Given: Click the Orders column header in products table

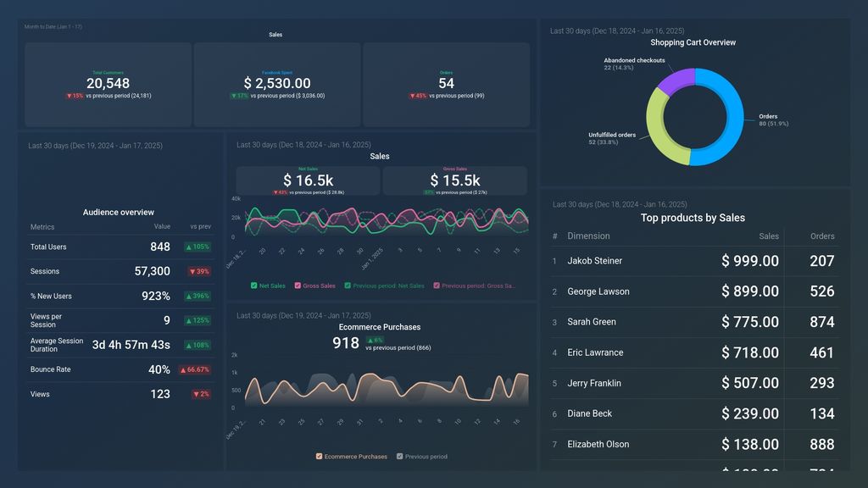Looking at the screenshot, I should pos(822,236).
